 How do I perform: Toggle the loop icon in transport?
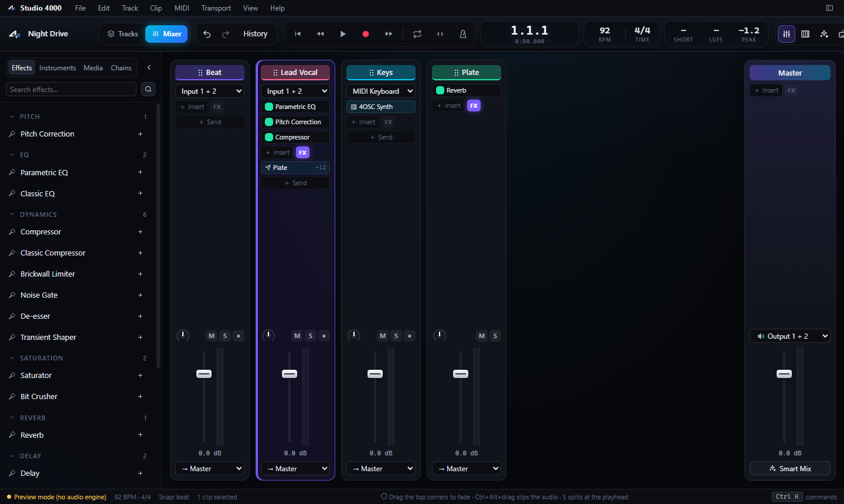(417, 34)
